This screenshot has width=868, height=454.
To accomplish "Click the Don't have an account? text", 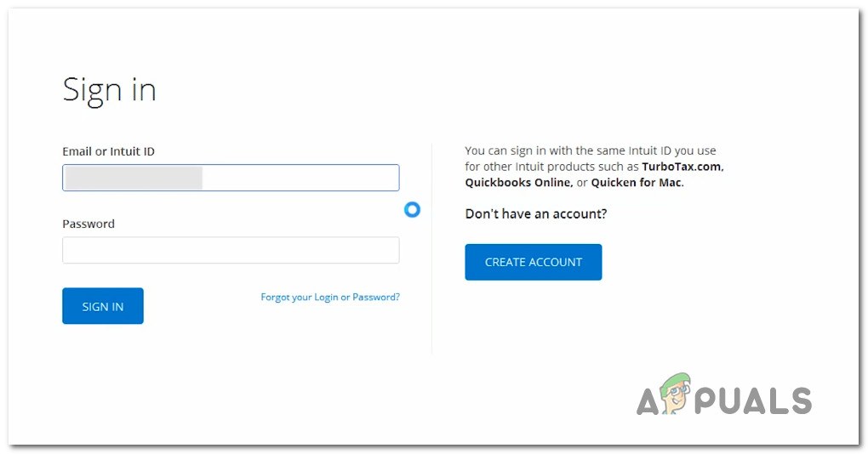I will [x=536, y=213].
